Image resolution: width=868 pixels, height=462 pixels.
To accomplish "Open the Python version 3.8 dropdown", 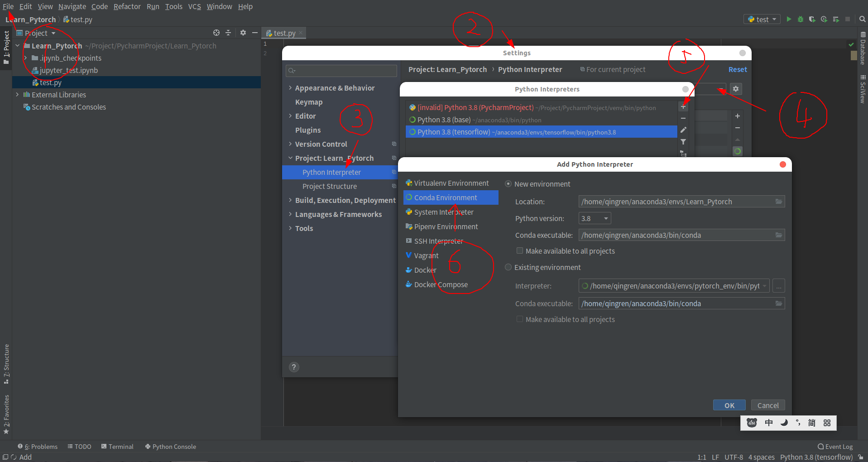I will (595, 218).
